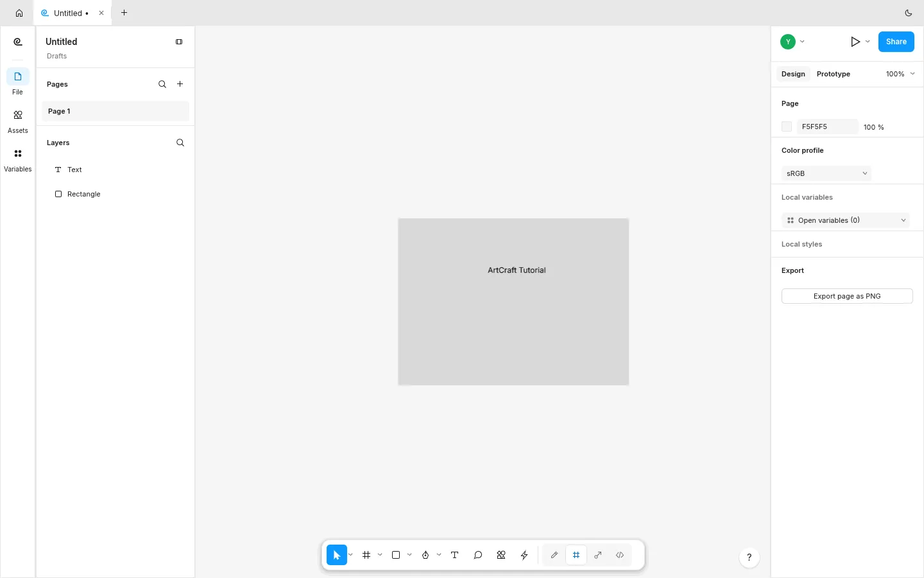The height and width of the screenshot is (578, 924).
Task: Click the Rectangle layer shape icon
Action: tap(58, 194)
